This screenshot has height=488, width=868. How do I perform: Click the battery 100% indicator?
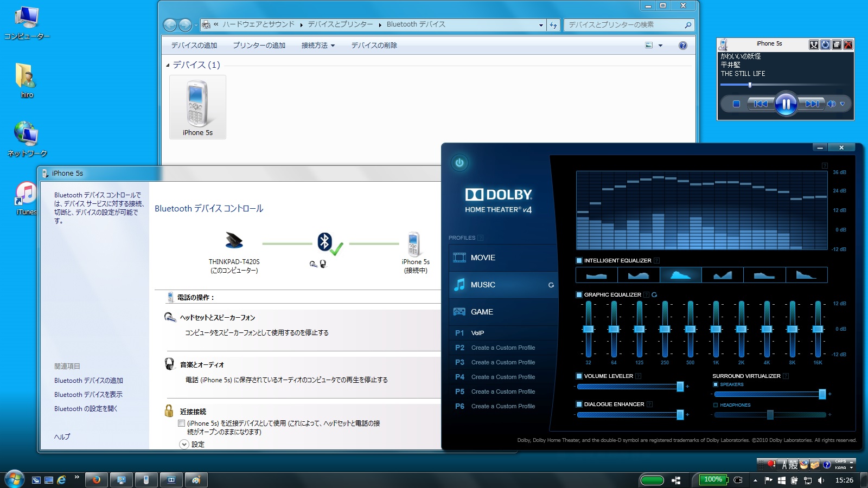(x=713, y=480)
